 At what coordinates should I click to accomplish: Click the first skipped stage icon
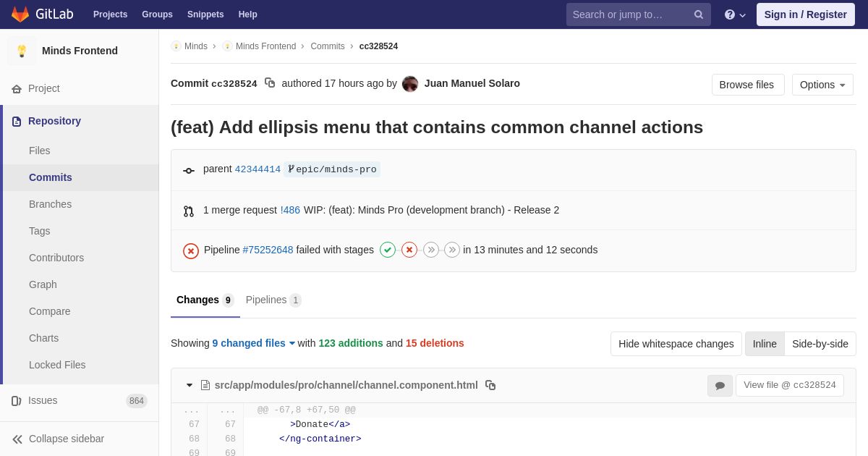point(431,250)
